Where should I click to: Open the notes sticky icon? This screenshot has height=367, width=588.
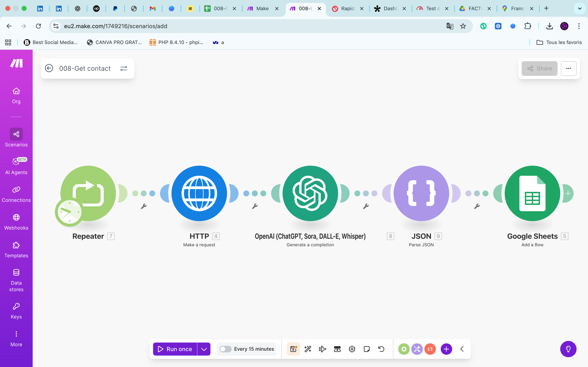point(366,349)
